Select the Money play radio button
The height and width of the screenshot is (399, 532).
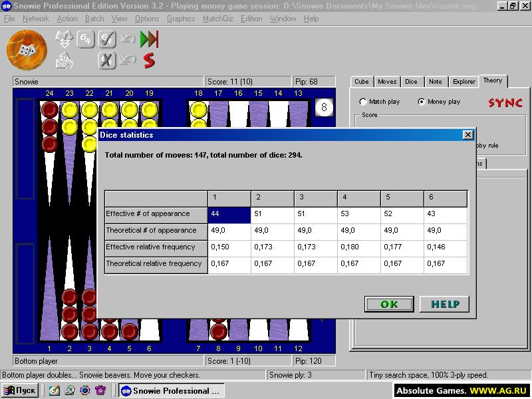422,102
